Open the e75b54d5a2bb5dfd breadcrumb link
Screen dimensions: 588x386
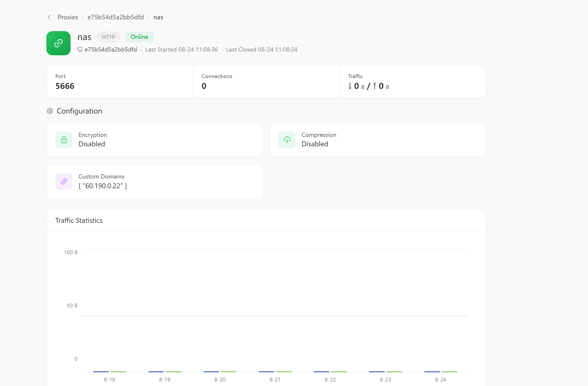116,17
